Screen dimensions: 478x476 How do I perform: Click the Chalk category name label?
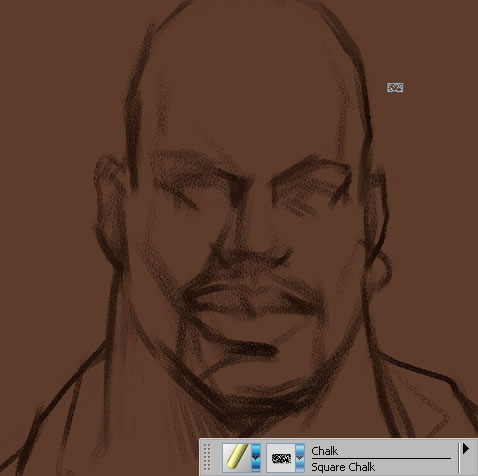point(324,451)
